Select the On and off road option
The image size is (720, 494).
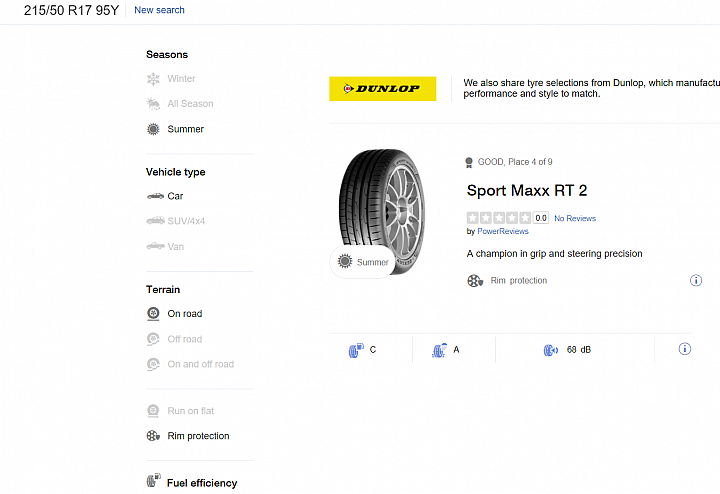pyautogui.click(x=190, y=364)
